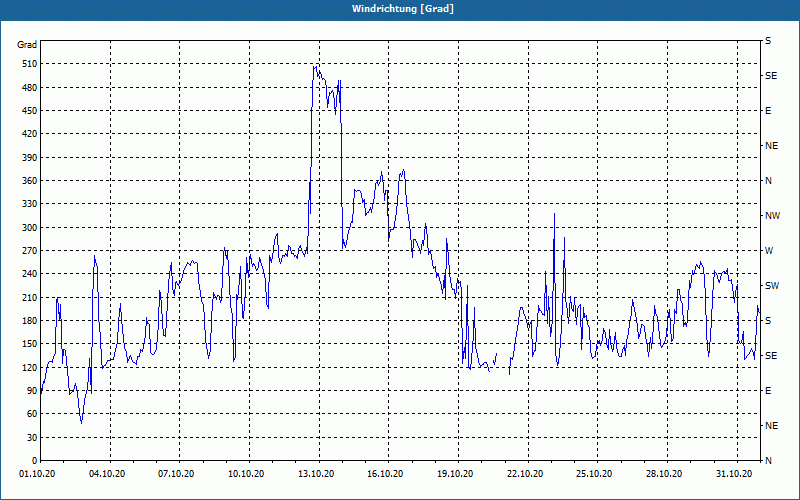Click the date label 01.10.20

coord(37,474)
